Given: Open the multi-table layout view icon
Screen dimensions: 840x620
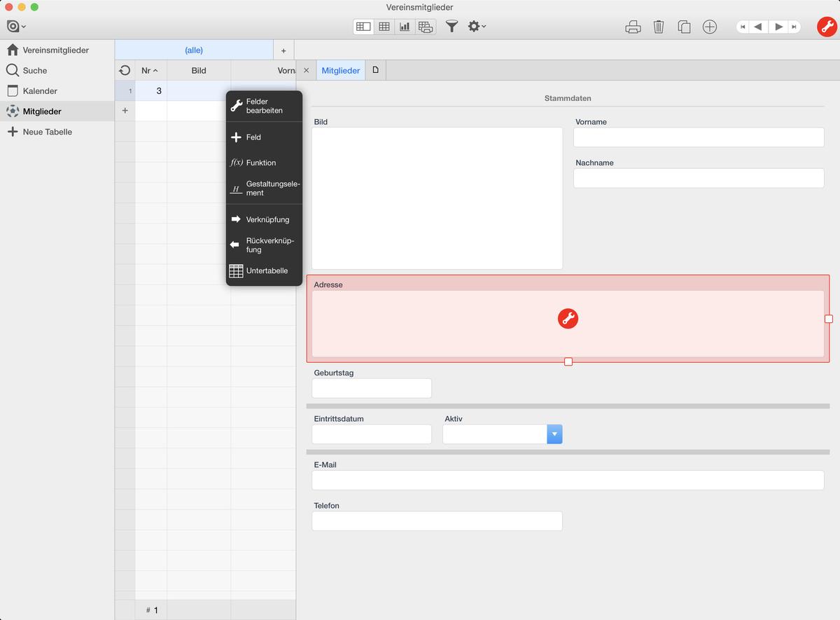Looking at the screenshot, I should tap(426, 27).
